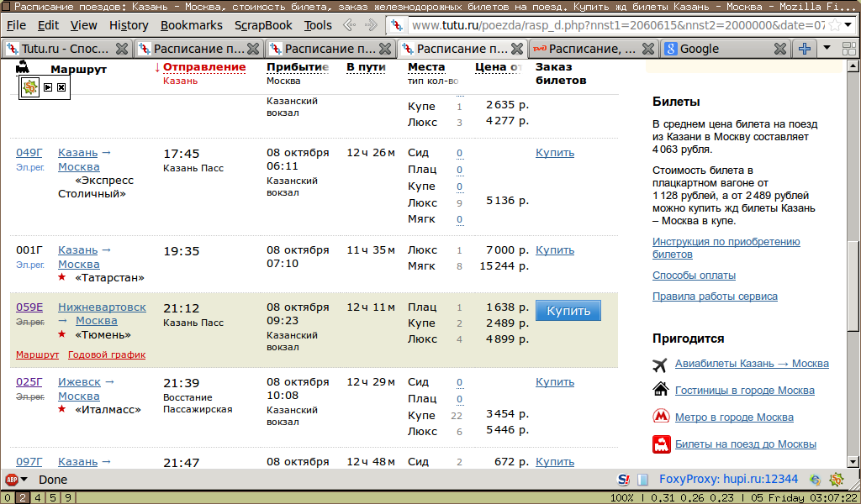Open the Правила работы сервиса link
861x504 pixels.
click(x=715, y=297)
